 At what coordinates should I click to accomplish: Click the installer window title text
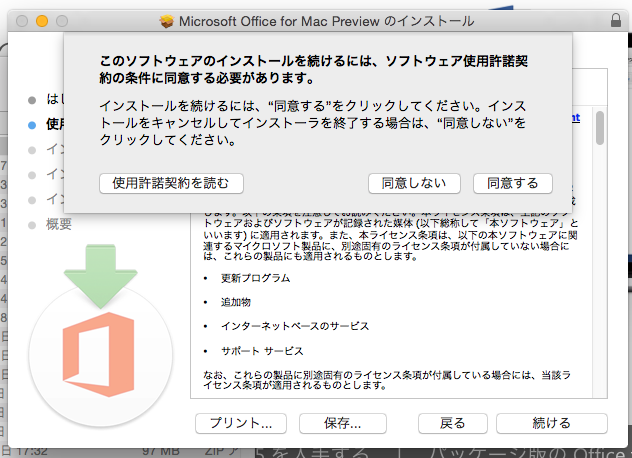(326, 21)
